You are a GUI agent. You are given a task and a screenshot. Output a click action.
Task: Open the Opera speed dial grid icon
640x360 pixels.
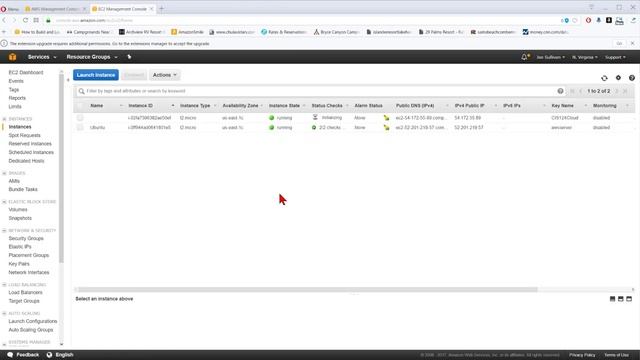pyautogui.click(x=36, y=20)
